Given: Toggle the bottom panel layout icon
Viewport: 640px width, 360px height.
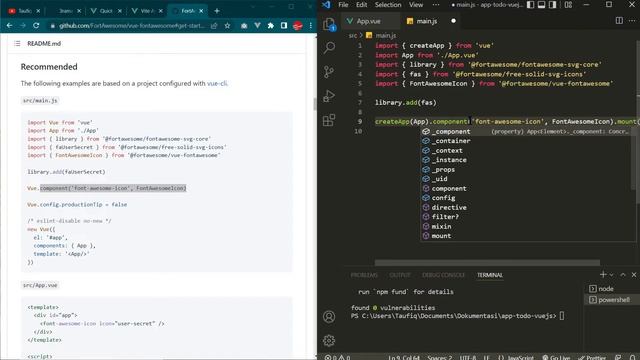Looking at the screenshot, I should [541, 5].
